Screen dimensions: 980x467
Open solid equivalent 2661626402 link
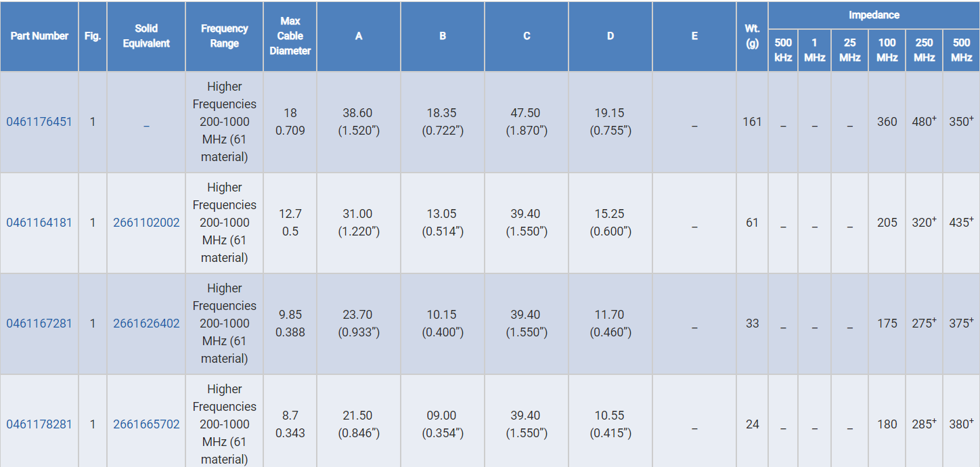click(146, 324)
